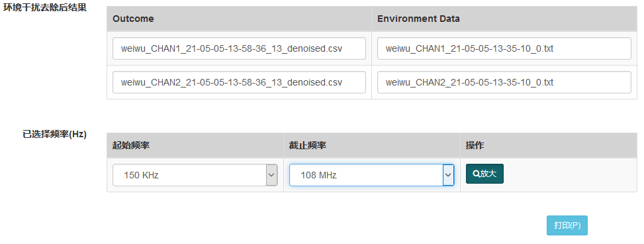Click the 放大 zoom button

pyautogui.click(x=484, y=174)
